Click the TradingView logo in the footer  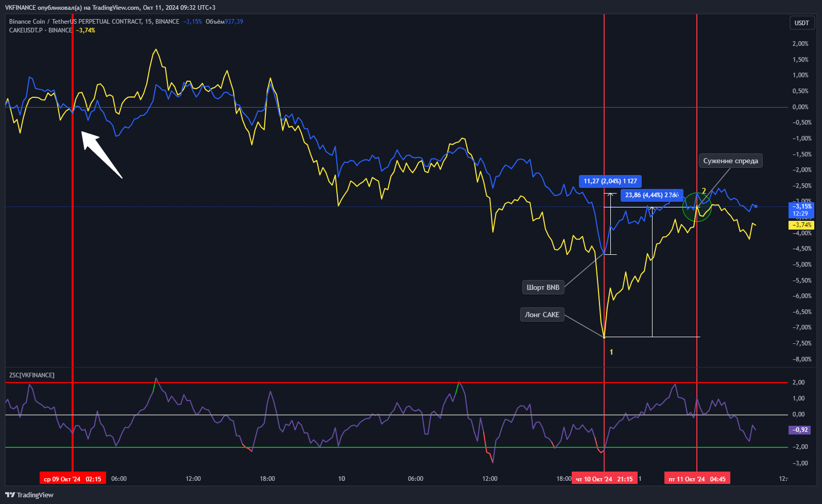coord(29,495)
